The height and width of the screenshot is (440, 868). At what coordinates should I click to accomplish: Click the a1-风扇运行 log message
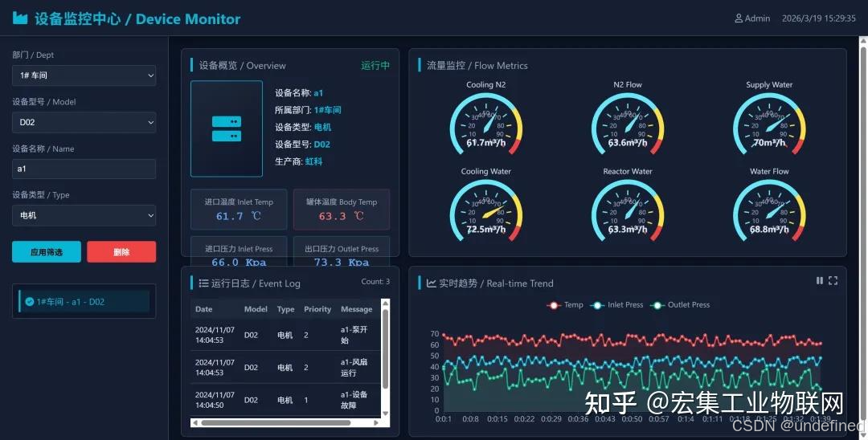(x=354, y=368)
